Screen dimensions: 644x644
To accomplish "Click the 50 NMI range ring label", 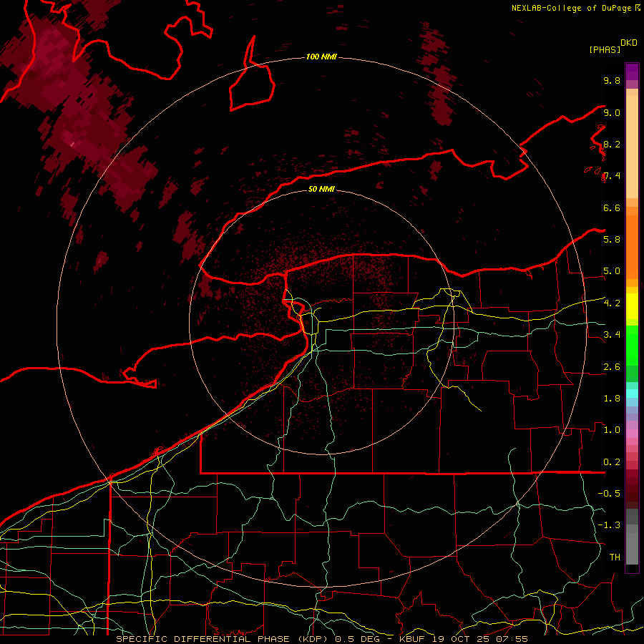I will [x=321, y=189].
